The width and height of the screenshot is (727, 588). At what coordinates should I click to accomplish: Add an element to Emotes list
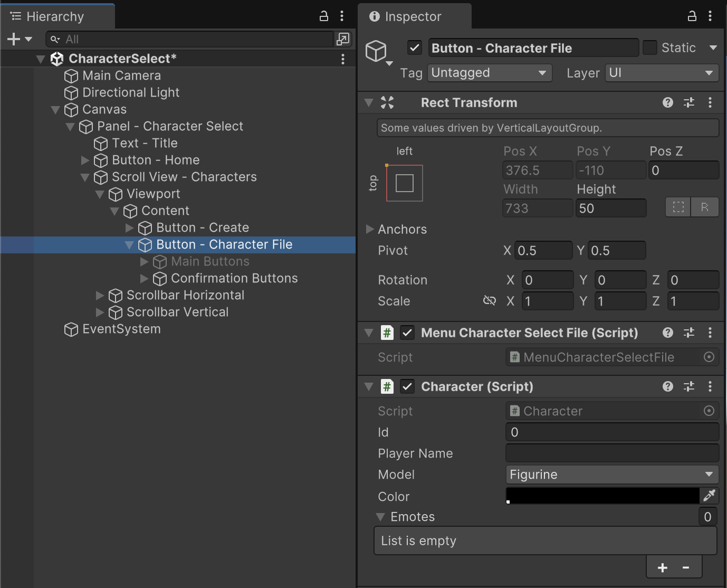tap(663, 567)
